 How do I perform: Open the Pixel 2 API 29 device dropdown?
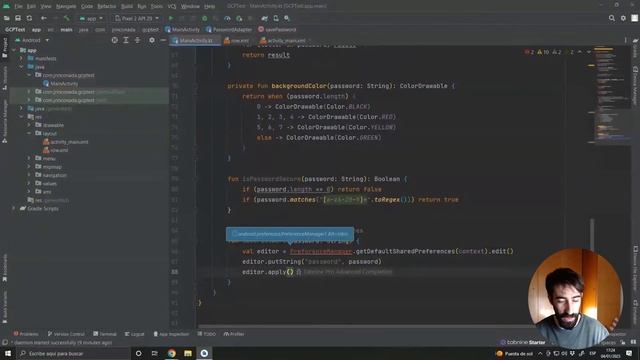[x=137, y=18]
